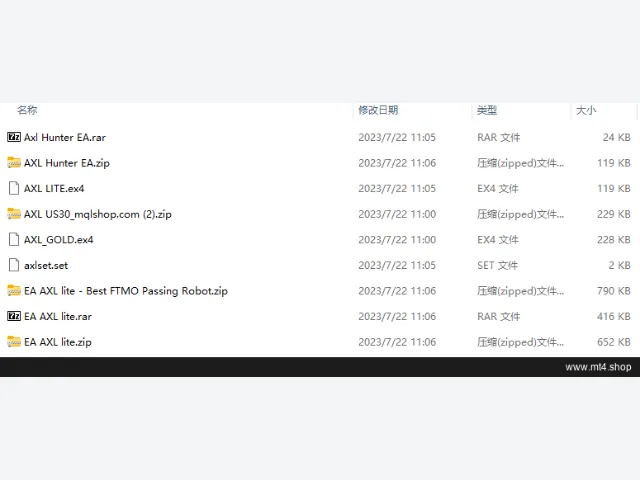The height and width of the screenshot is (480, 640).
Task: Click the 652 KB size cell
Action: coord(613,342)
